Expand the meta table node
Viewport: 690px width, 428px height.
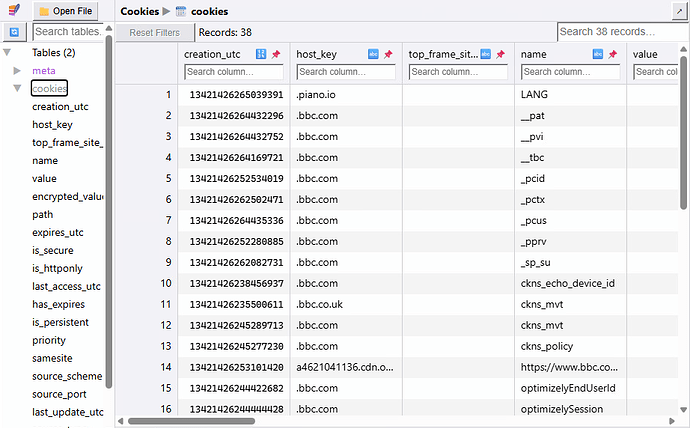[x=17, y=70]
